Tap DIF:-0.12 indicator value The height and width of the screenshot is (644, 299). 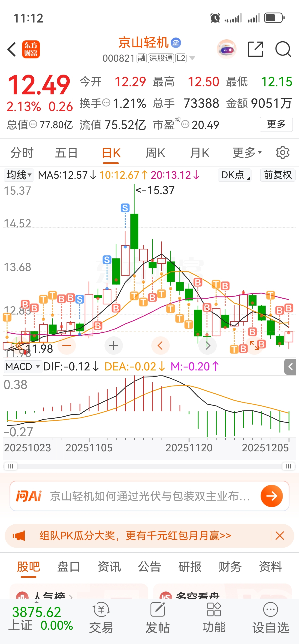click(x=71, y=367)
